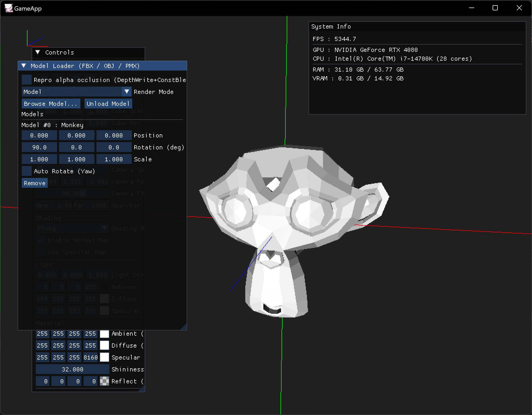The height and width of the screenshot is (415, 532).
Task: Click the Controls window resize grip
Action: point(142,389)
